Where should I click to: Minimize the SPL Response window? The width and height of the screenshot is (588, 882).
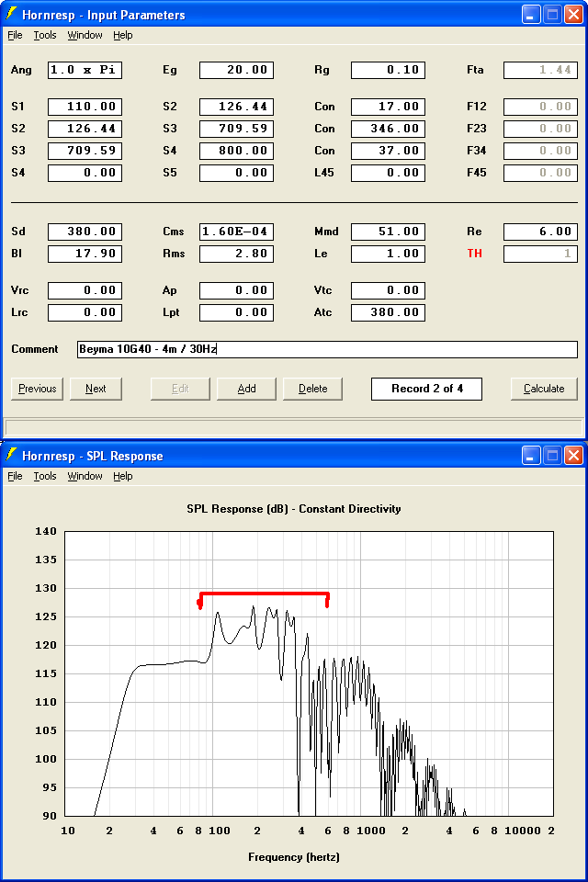tap(531, 456)
